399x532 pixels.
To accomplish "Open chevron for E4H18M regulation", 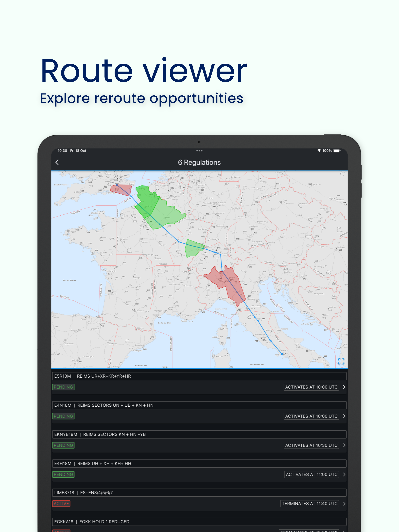I will tap(344, 474).
